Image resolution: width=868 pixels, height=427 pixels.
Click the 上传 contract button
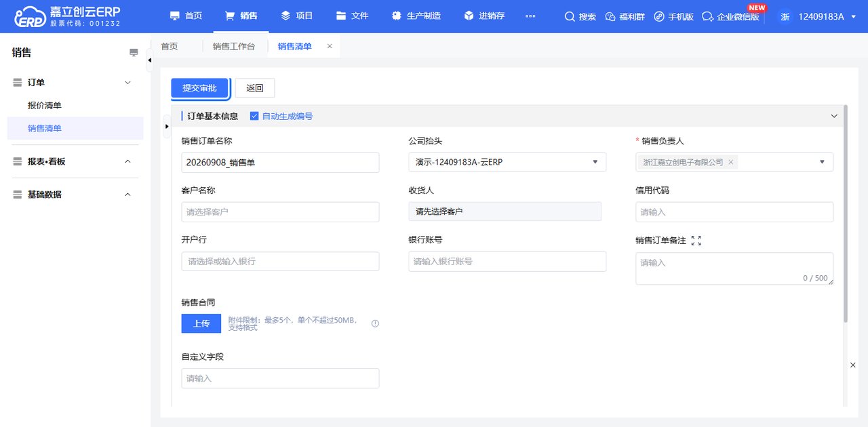point(201,323)
